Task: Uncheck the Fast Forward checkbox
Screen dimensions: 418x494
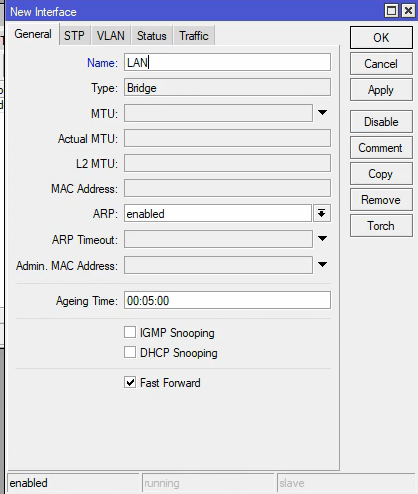Action: tap(130, 382)
